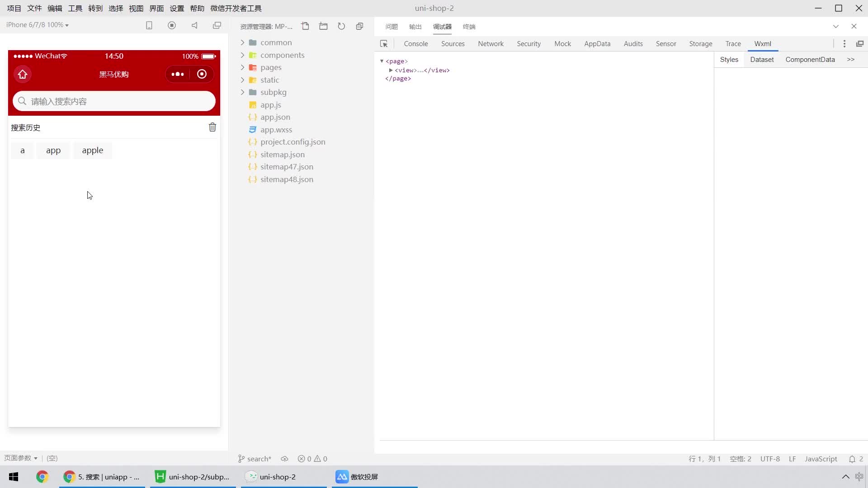Open the project.config.json file
Image resolution: width=868 pixels, height=488 pixels.
(x=292, y=142)
